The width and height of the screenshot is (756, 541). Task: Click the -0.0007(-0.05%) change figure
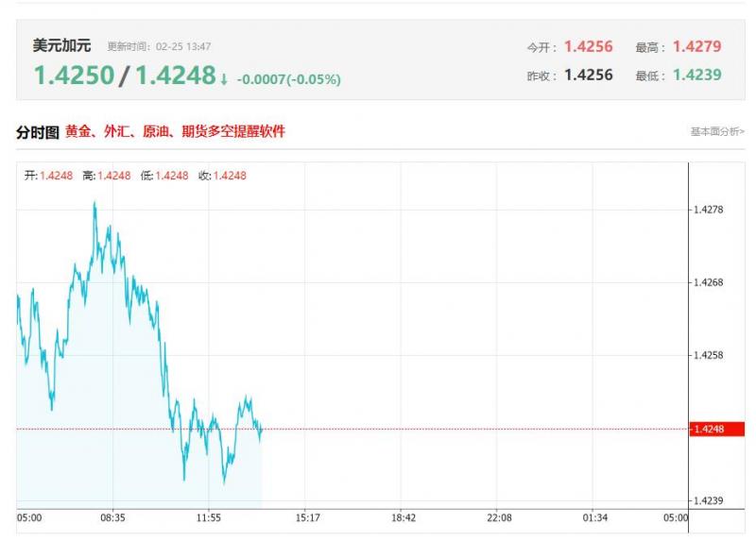coord(288,80)
